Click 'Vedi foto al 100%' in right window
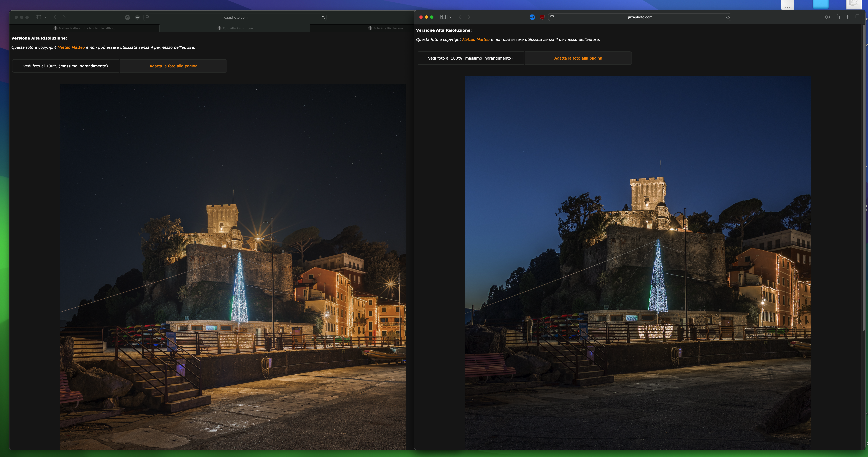The image size is (868, 457). (x=470, y=58)
